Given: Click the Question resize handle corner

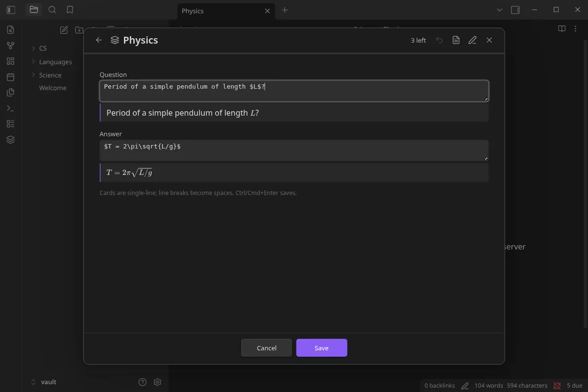Looking at the screenshot, I should point(486,99).
